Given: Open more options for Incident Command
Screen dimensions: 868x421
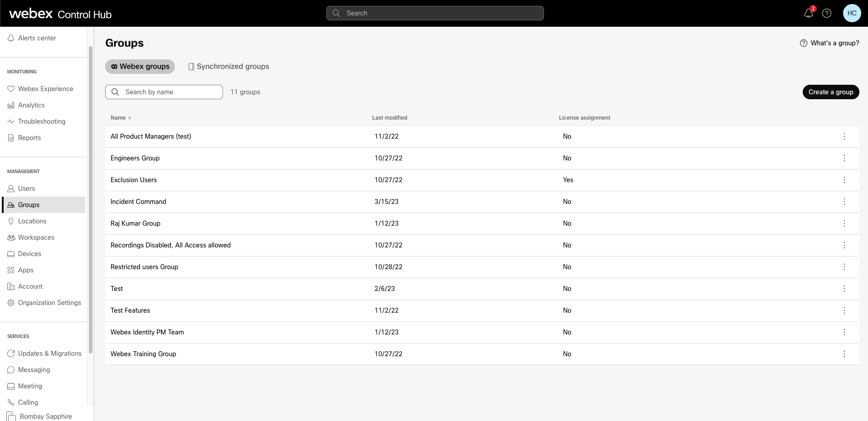Looking at the screenshot, I should (x=844, y=202).
